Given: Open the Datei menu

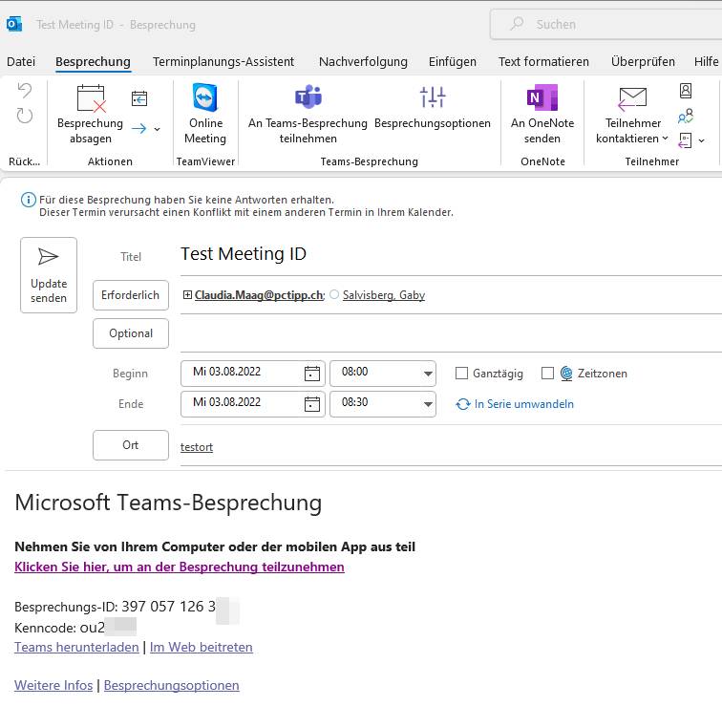Looking at the screenshot, I should pyautogui.click(x=21, y=62).
